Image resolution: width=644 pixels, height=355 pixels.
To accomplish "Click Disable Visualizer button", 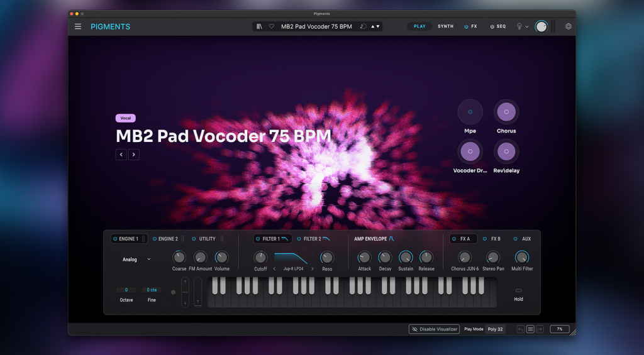I will tap(434, 329).
